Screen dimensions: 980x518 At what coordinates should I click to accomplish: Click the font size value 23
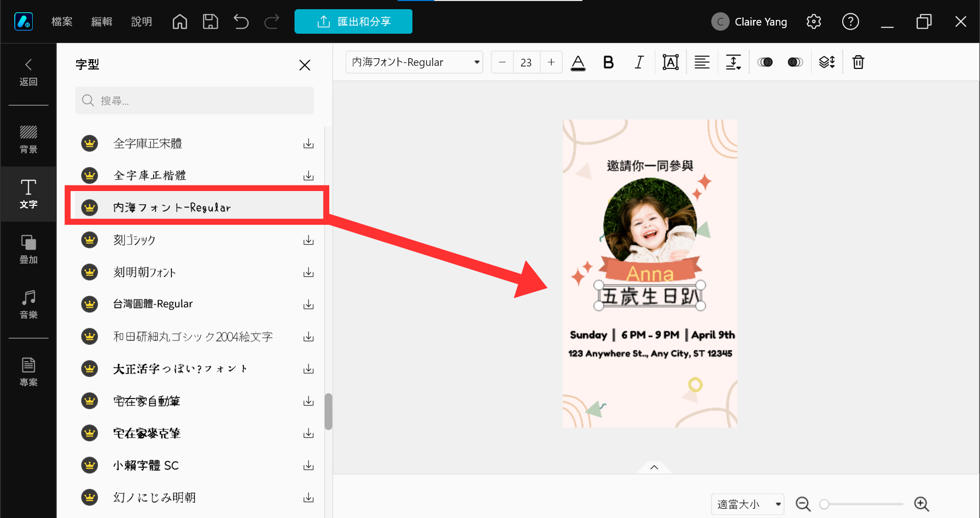526,62
